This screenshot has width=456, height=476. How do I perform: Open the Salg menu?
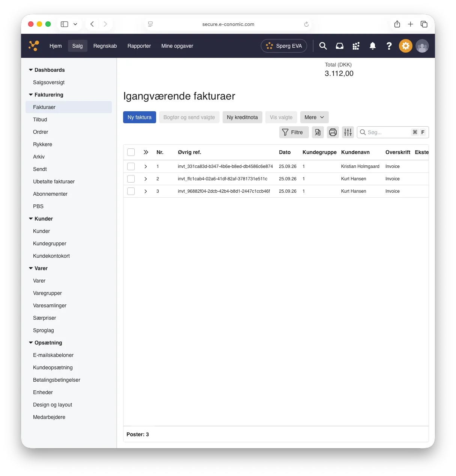(77, 46)
